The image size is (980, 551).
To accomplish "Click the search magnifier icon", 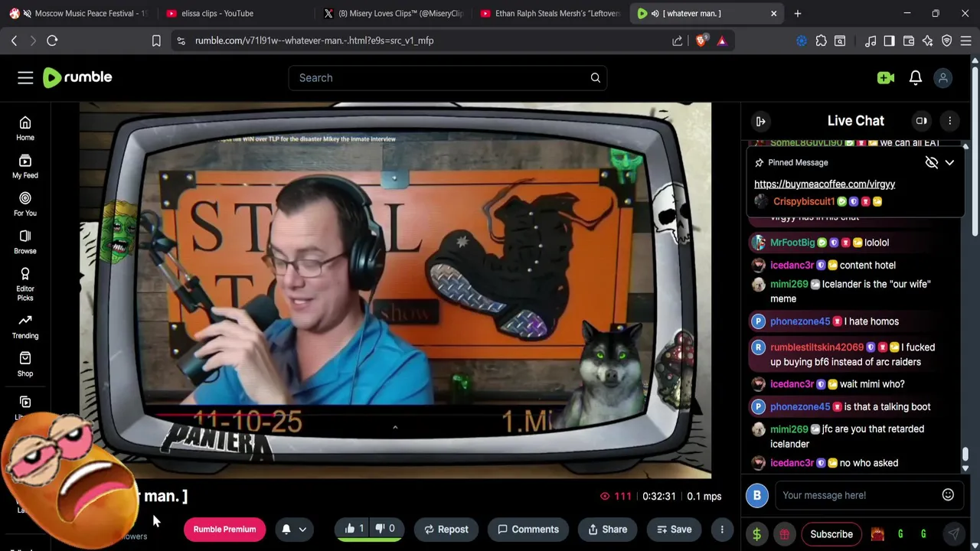I will pos(595,77).
